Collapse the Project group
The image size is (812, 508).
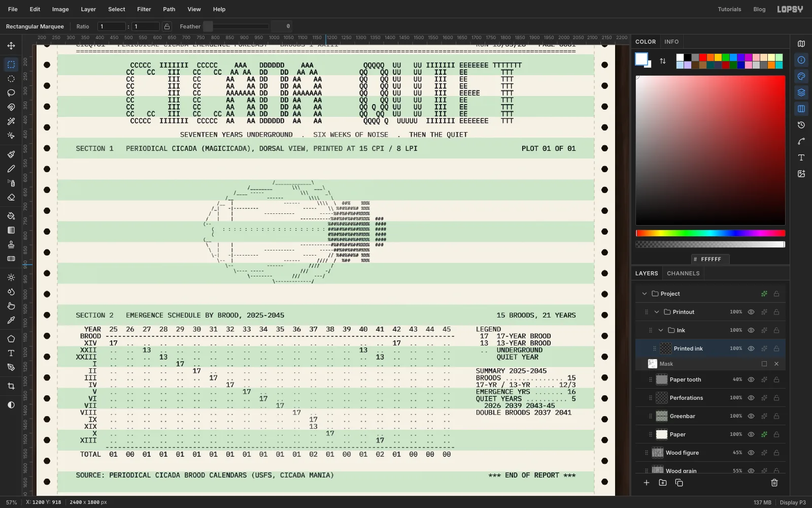(x=645, y=294)
